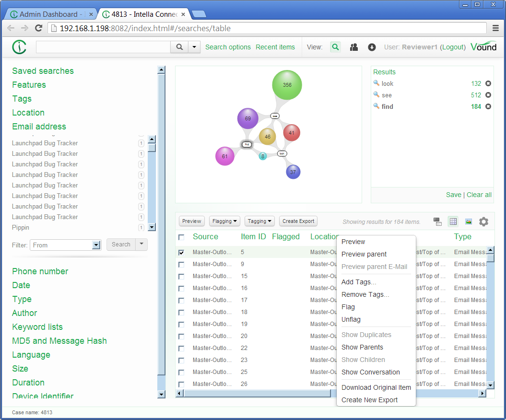Remove the 'look' search from Results
Screen dimensions: 506x420
[488, 83]
